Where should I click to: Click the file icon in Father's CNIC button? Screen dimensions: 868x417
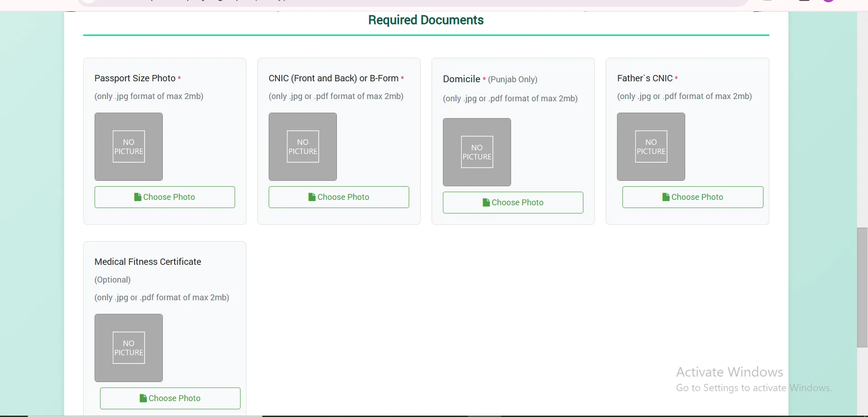tap(666, 197)
